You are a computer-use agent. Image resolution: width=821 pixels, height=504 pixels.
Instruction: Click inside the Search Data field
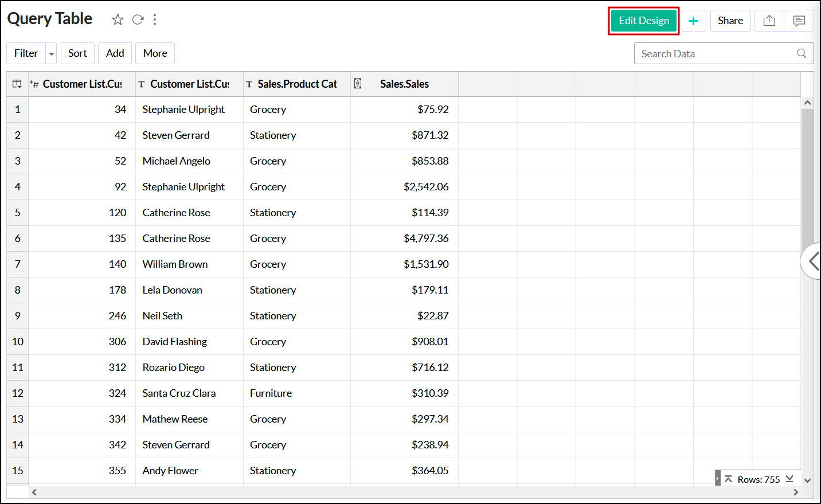711,53
